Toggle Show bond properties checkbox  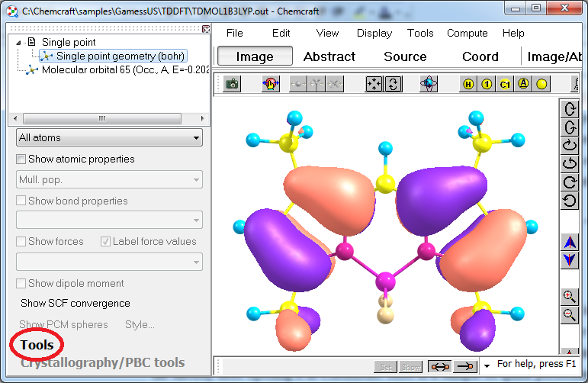tap(21, 201)
